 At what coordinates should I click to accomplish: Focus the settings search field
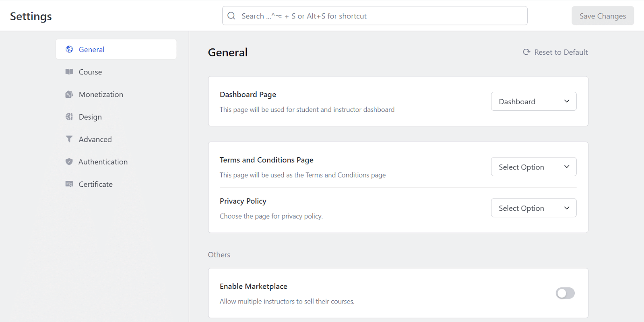tap(375, 16)
